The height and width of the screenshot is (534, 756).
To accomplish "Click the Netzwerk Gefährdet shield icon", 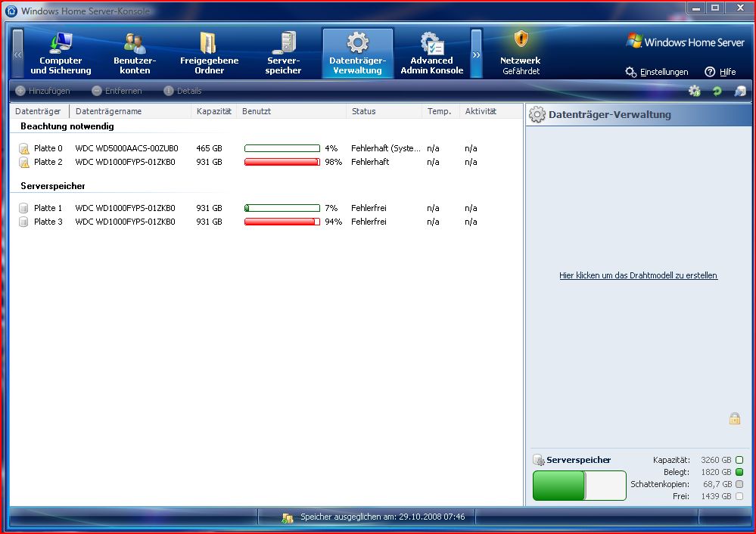I will (x=521, y=39).
